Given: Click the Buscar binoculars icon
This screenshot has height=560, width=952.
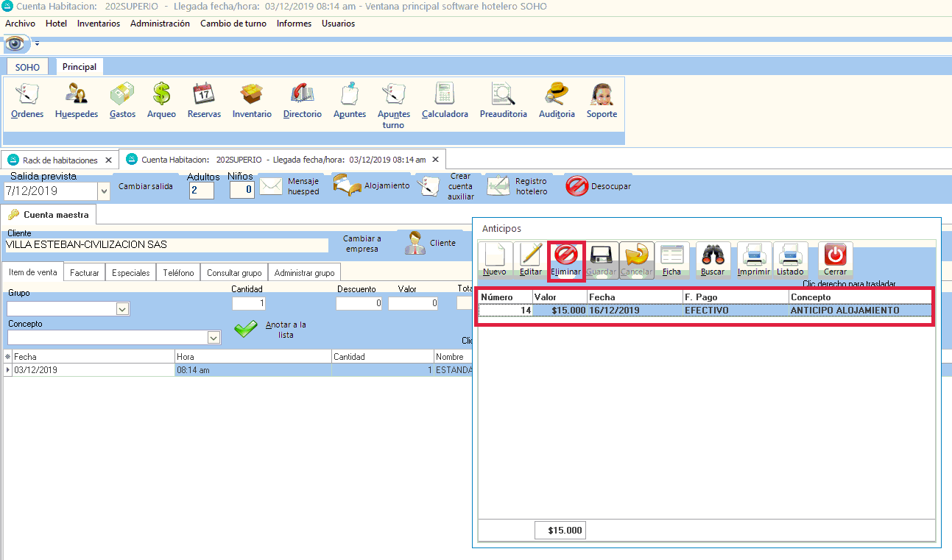Looking at the screenshot, I should pyautogui.click(x=713, y=260).
